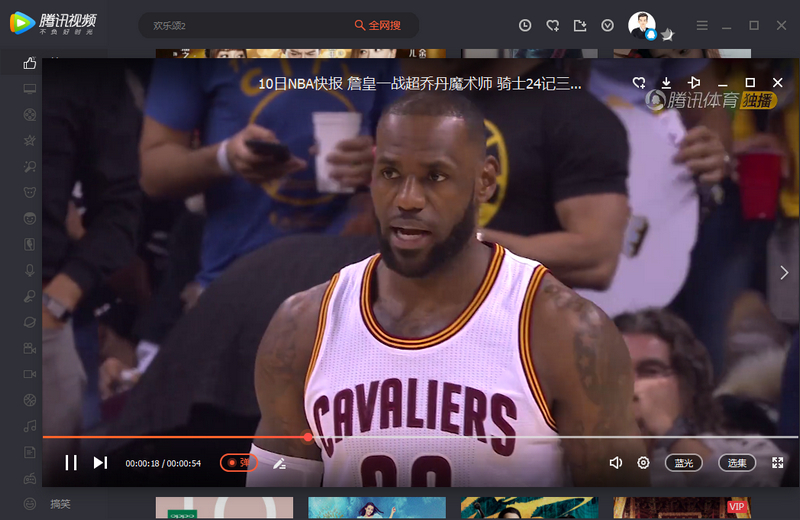Open the film reel movies sidebar icon
The width and height of the screenshot is (800, 520).
pos(30,115)
